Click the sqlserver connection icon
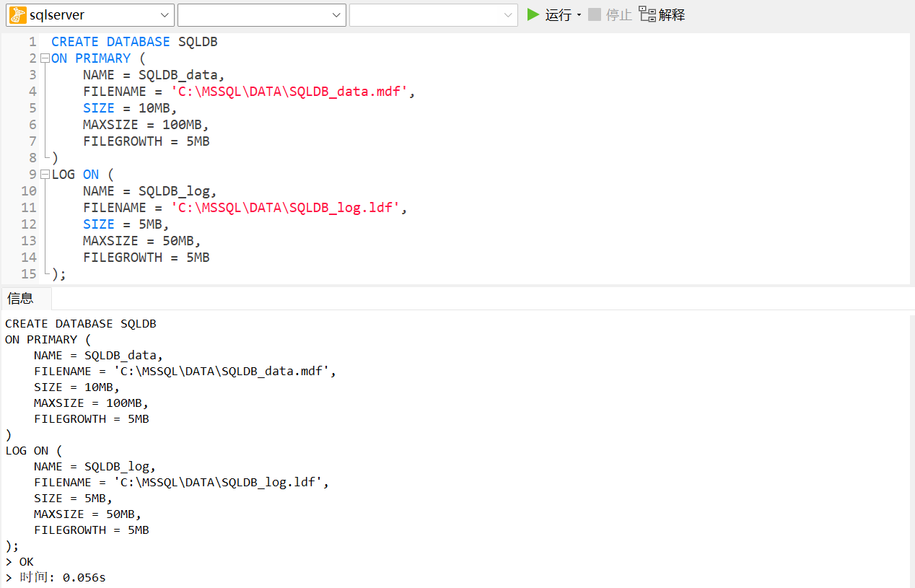The image size is (915, 588). (x=17, y=14)
